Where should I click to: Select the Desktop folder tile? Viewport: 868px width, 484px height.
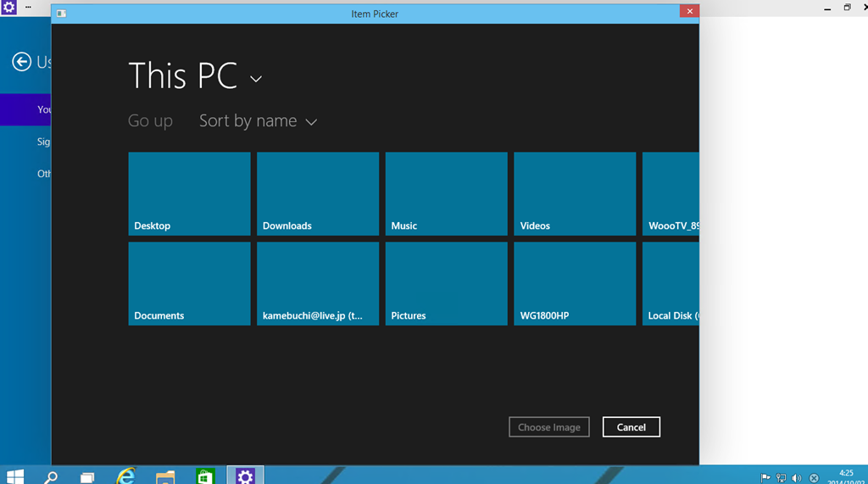tap(189, 194)
